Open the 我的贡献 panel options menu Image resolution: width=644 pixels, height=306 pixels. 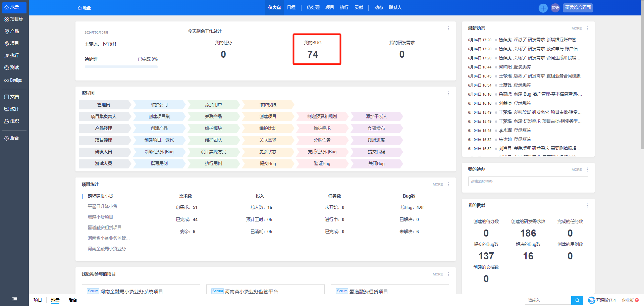(x=587, y=206)
